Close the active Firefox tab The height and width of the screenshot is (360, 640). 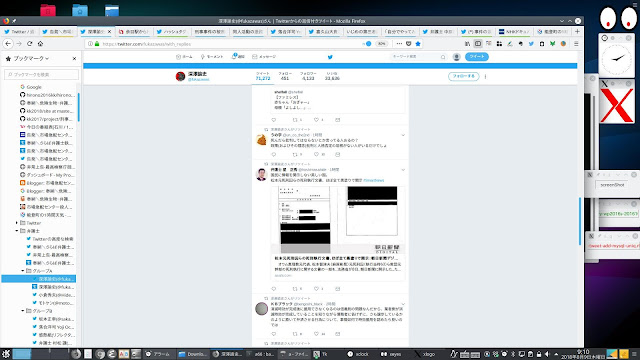point(109,31)
